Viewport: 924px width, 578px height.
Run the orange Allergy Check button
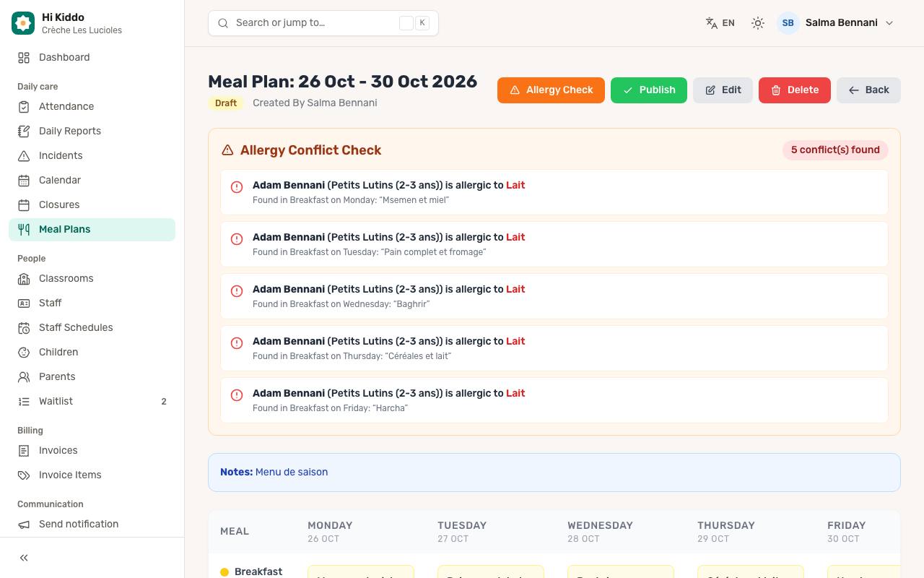(551, 90)
